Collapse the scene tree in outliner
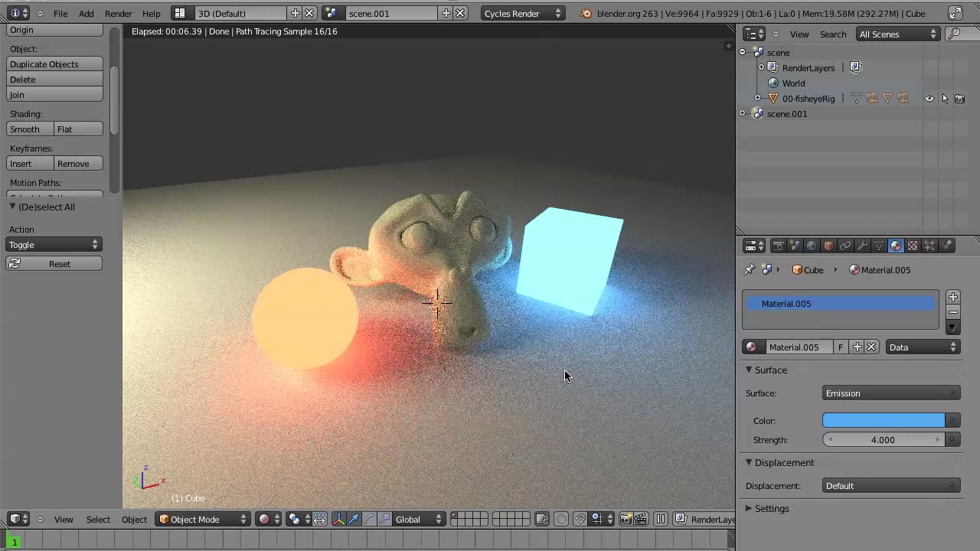The image size is (980, 551). click(x=742, y=52)
